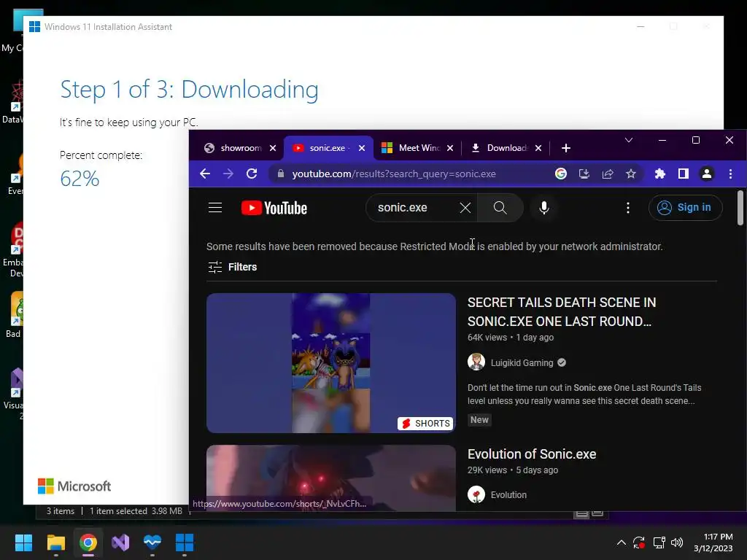Click the Evolution channel avatar
747x560 pixels.
(x=476, y=494)
